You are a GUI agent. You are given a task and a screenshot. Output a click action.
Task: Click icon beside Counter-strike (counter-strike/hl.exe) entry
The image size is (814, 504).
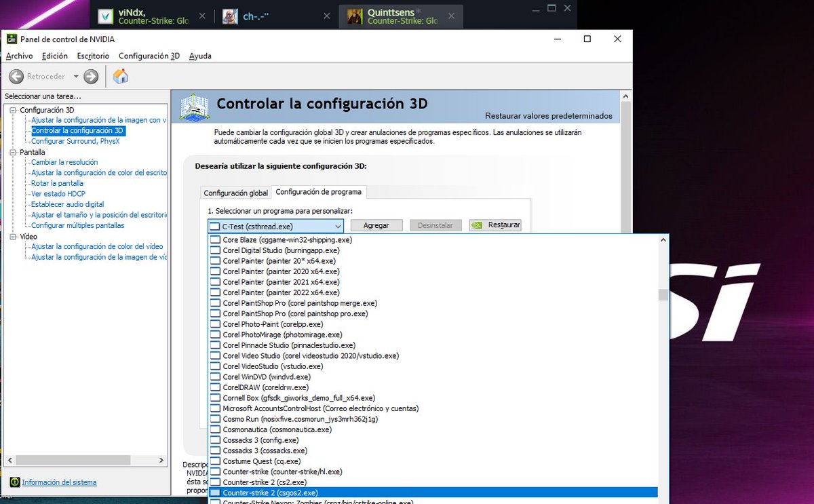point(216,471)
